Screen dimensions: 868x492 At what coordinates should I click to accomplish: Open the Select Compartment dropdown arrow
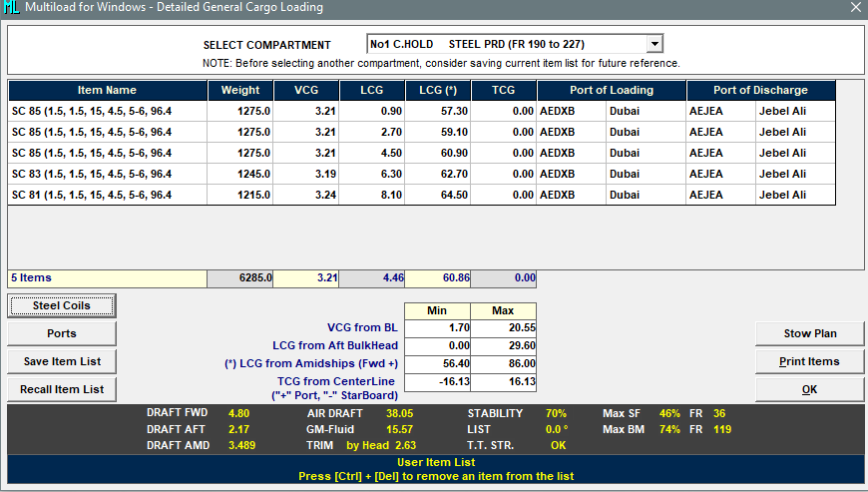(x=654, y=44)
